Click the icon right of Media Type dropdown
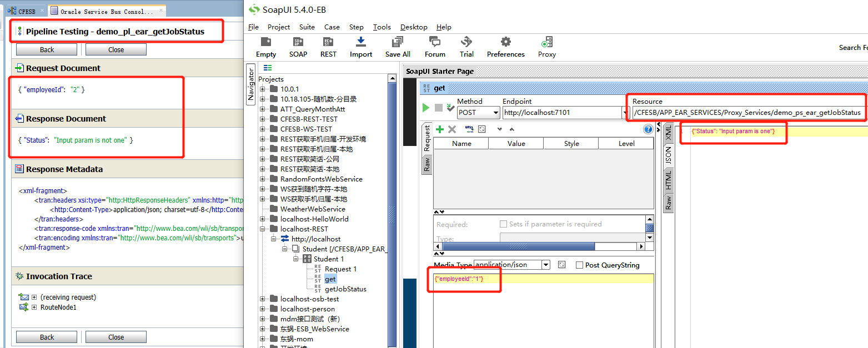 (561, 265)
